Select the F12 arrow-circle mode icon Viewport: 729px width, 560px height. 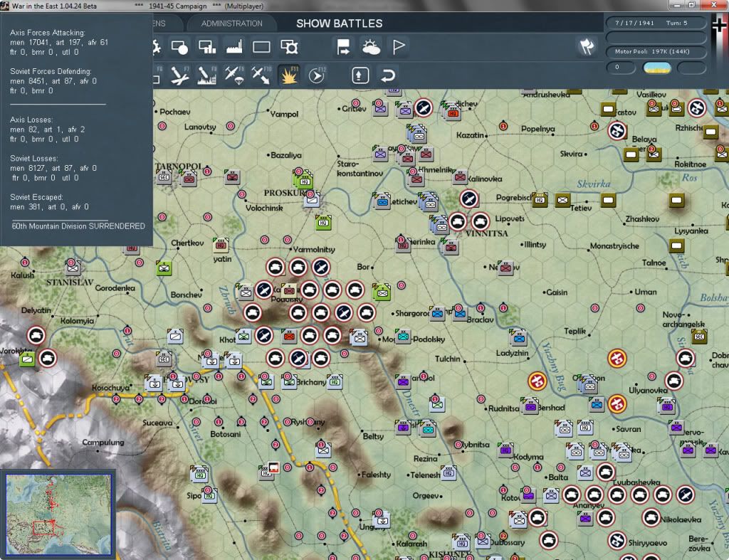pos(317,75)
